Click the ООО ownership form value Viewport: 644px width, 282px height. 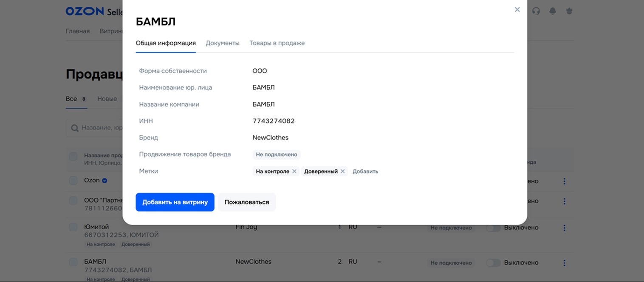point(260,71)
